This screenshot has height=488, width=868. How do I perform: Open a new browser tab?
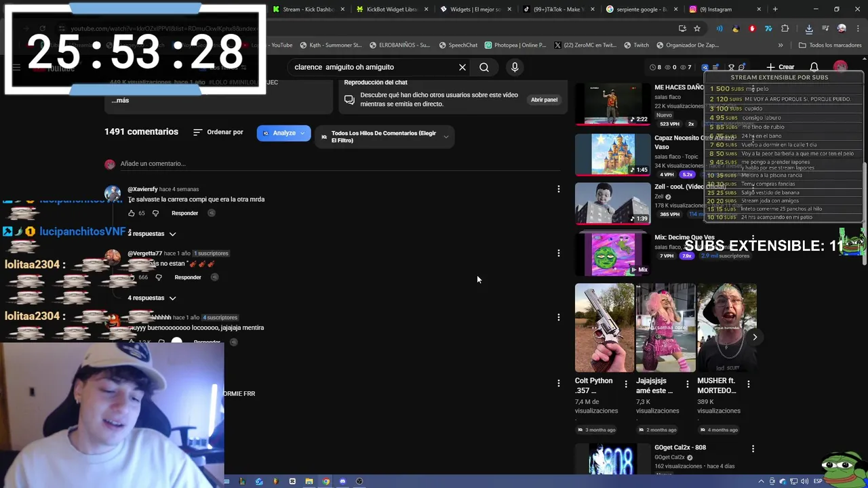tap(775, 9)
